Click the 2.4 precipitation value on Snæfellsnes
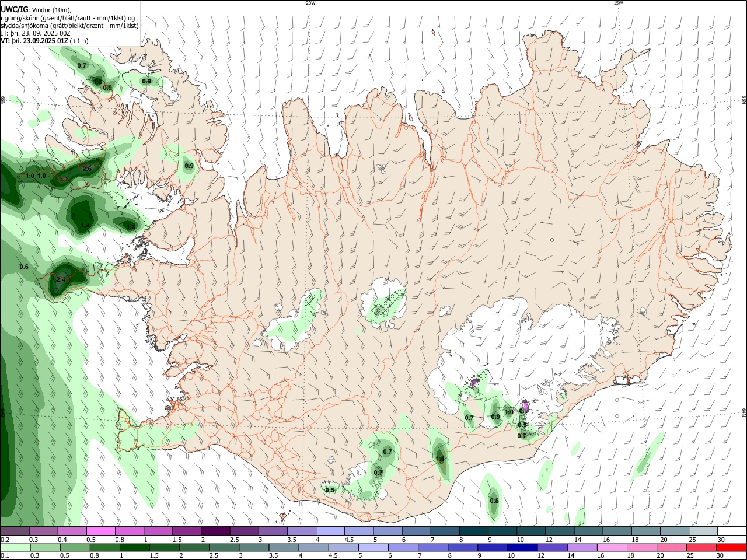The width and height of the screenshot is (747, 560). pyautogui.click(x=61, y=280)
